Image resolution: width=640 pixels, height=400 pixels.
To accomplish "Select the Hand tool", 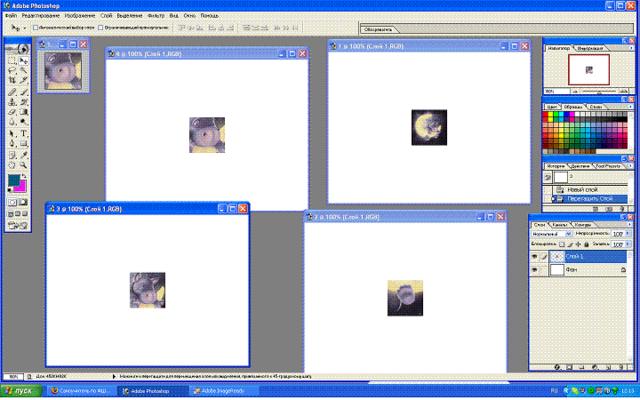I will pos(11,166).
